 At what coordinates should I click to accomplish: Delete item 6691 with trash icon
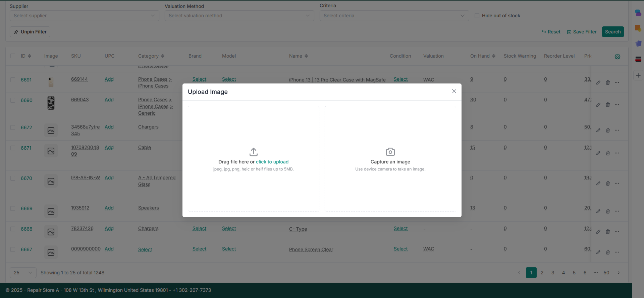point(608,83)
